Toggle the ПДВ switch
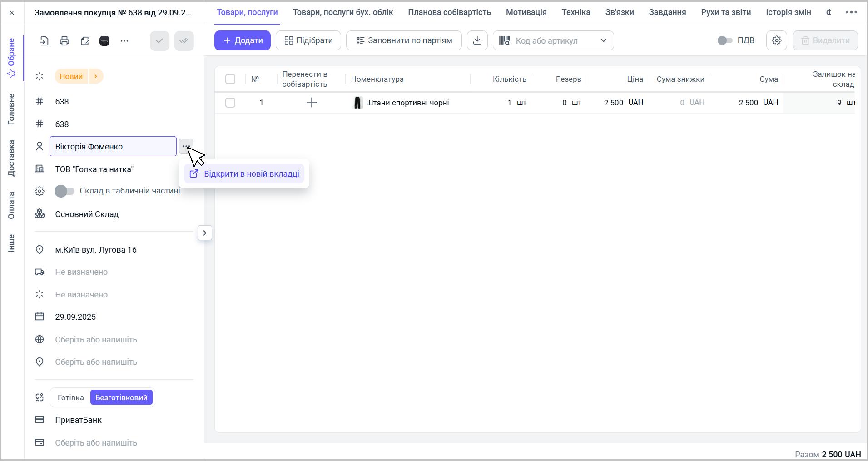Viewport: 868px width, 461px height. 724,40
